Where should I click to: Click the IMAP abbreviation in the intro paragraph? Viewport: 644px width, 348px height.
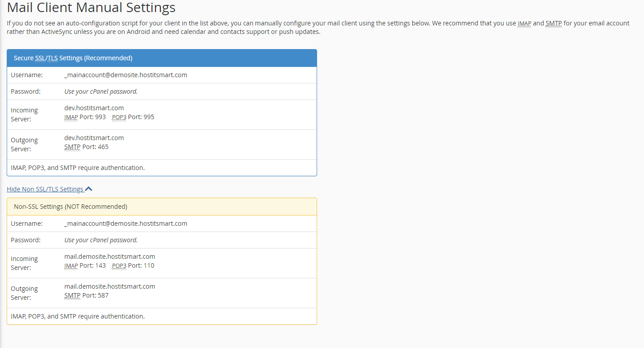coord(524,23)
